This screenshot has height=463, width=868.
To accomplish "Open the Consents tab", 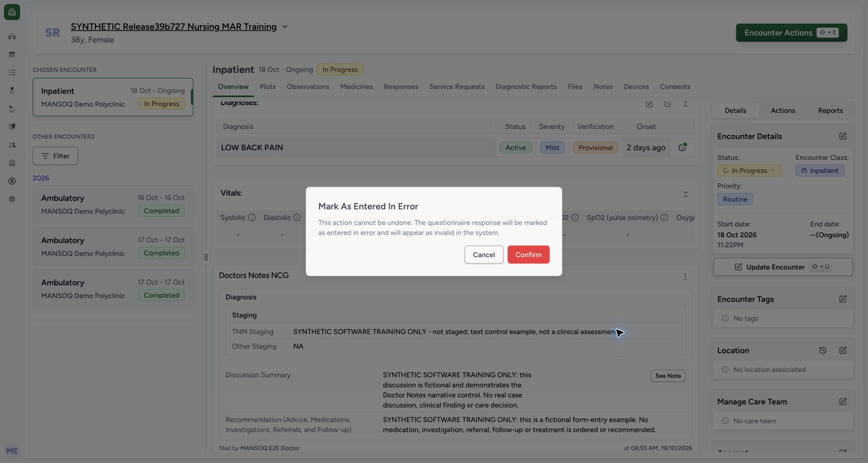I will (675, 86).
